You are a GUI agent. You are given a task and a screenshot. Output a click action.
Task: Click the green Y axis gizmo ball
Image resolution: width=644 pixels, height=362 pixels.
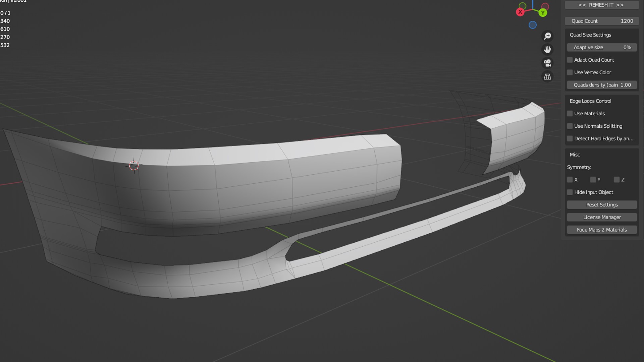[x=543, y=13]
